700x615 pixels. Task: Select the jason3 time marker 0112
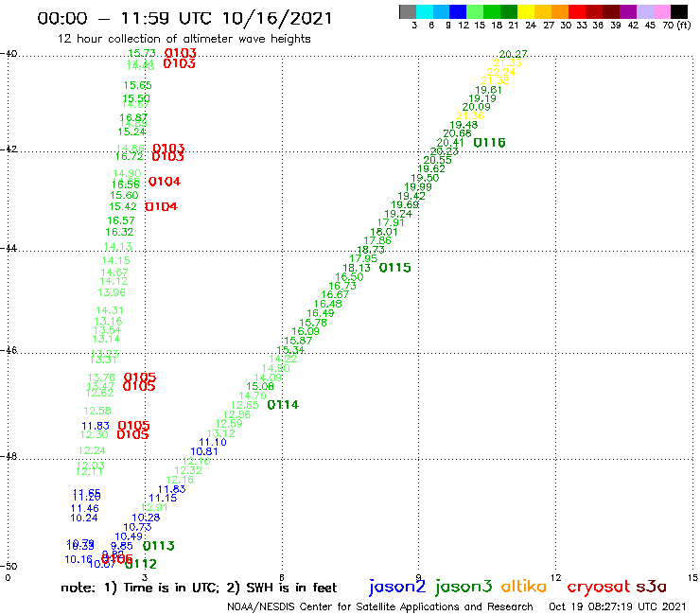(141, 564)
